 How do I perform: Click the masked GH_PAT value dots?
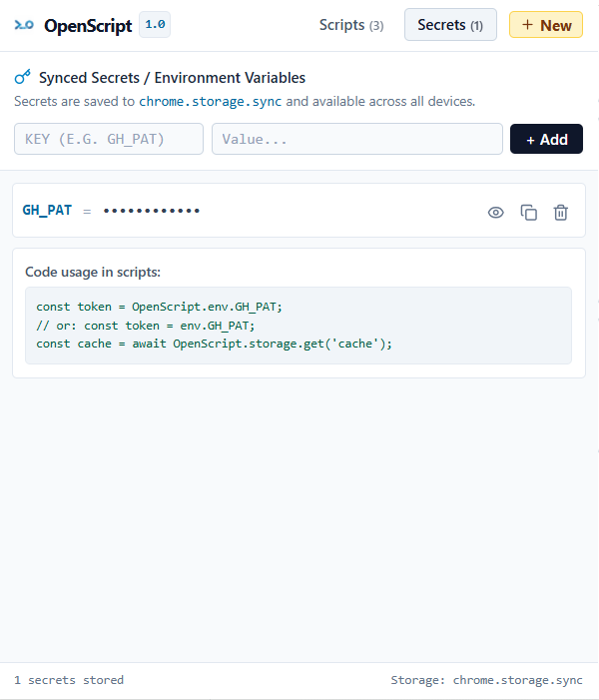click(x=152, y=211)
